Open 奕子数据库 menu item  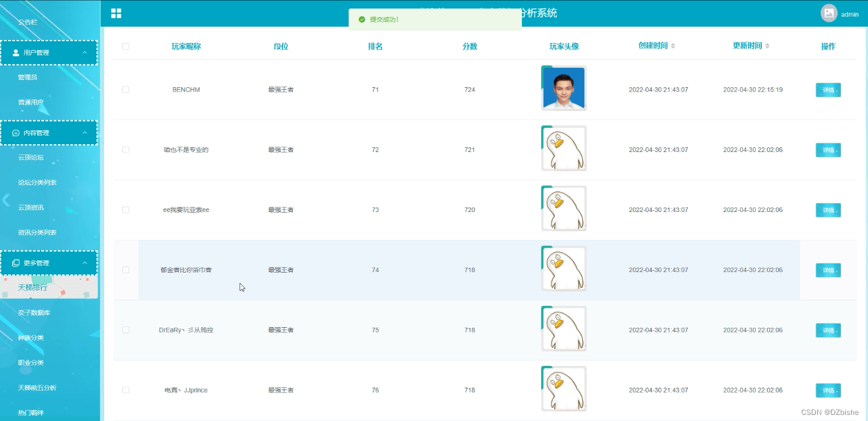(34, 313)
